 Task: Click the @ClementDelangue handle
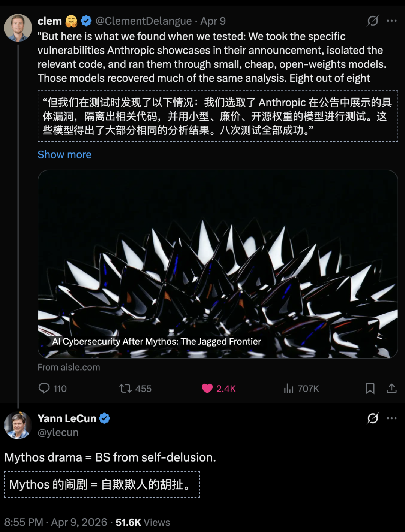coord(144,21)
